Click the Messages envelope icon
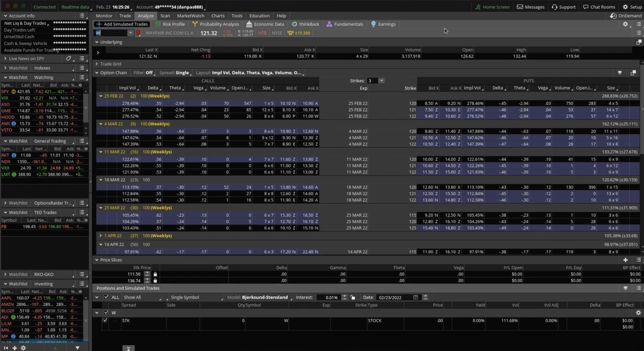The width and height of the screenshot is (644, 351). pyautogui.click(x=520, y=7)
